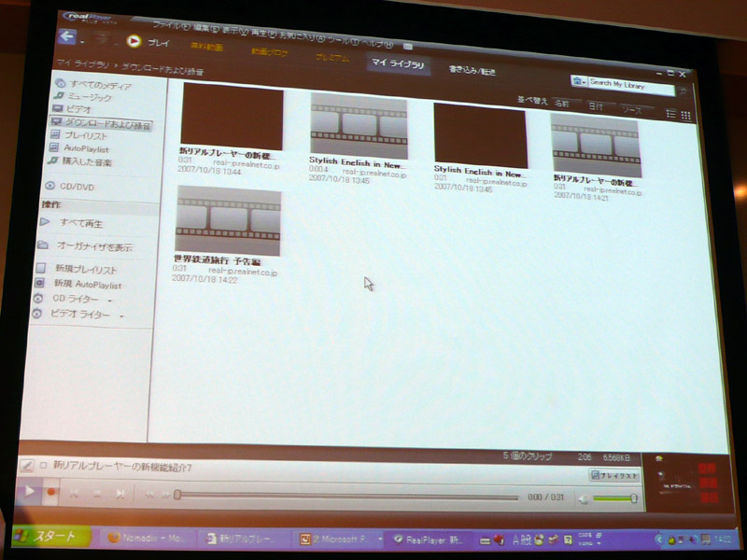Click the clip info edit pencil icon
Viewport: 747px width, 560px height.
pyautogui.click(x=26, y=465)
